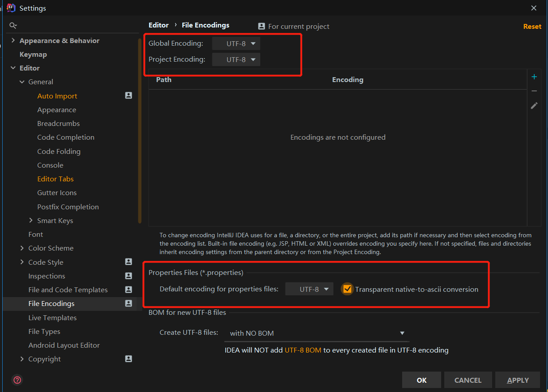Click project icon next to Inspections
548x392 pixels.
129,276
